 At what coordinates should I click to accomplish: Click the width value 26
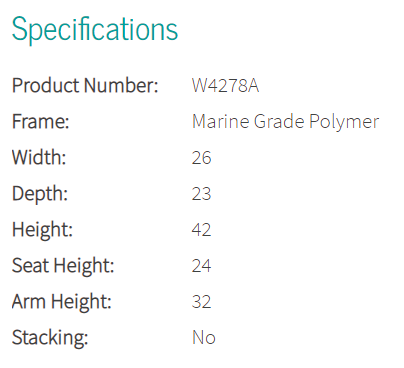pyautogui.click(x=201, y=158)
